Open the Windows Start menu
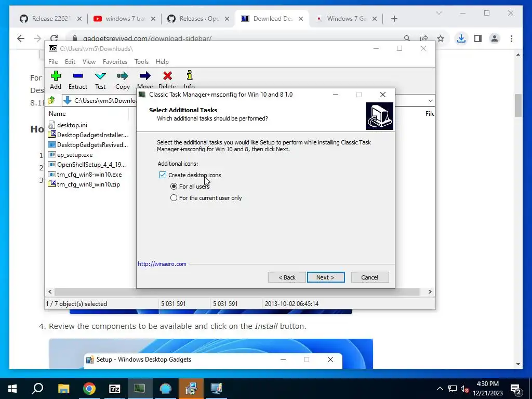The height and width of the screenshot is (399, 532). pos(12,389)
